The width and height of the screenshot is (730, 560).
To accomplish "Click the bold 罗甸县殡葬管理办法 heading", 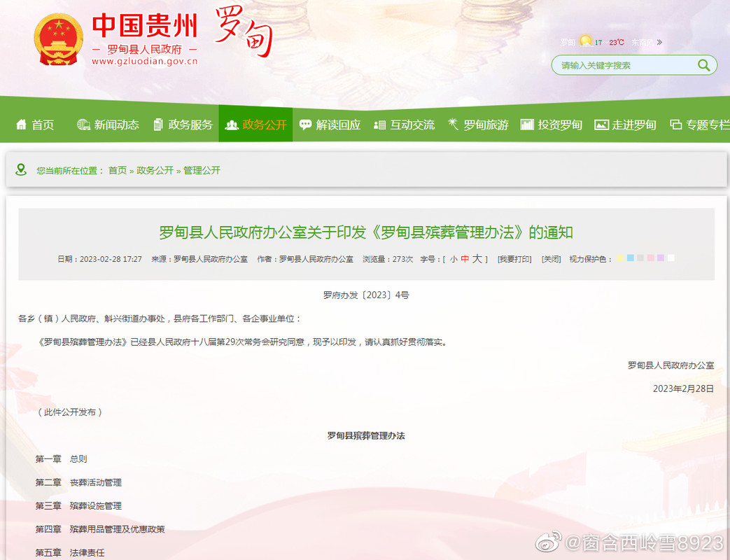I will (x=366, y=435).
